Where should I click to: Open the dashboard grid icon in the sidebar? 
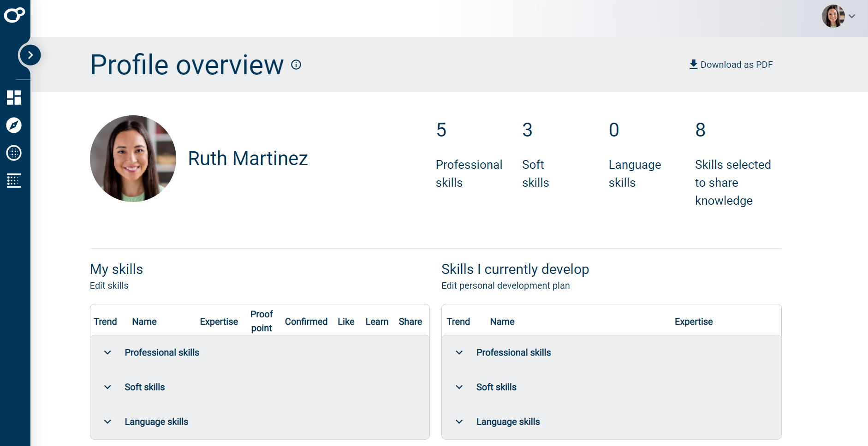click(x=14, y=98)
